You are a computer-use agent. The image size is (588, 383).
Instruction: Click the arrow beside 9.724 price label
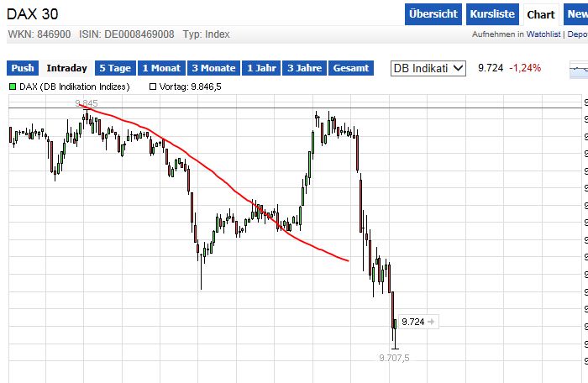pos(431,322)
